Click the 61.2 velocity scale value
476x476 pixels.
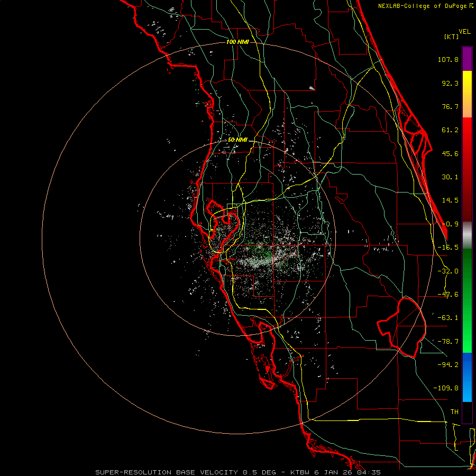tap(450, 130)
